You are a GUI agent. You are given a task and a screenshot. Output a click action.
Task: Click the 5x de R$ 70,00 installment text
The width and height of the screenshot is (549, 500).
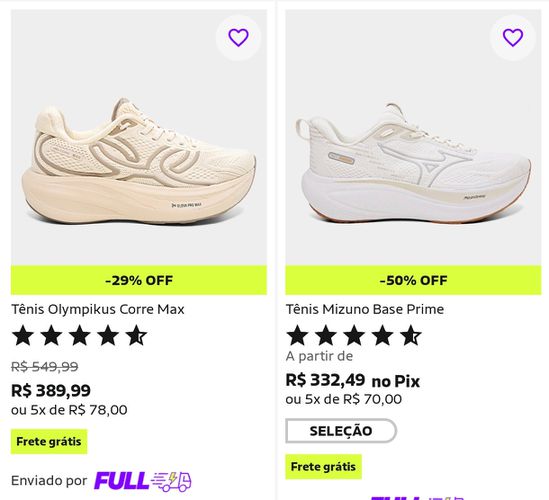pyautogui.click(x=354, y=399)
